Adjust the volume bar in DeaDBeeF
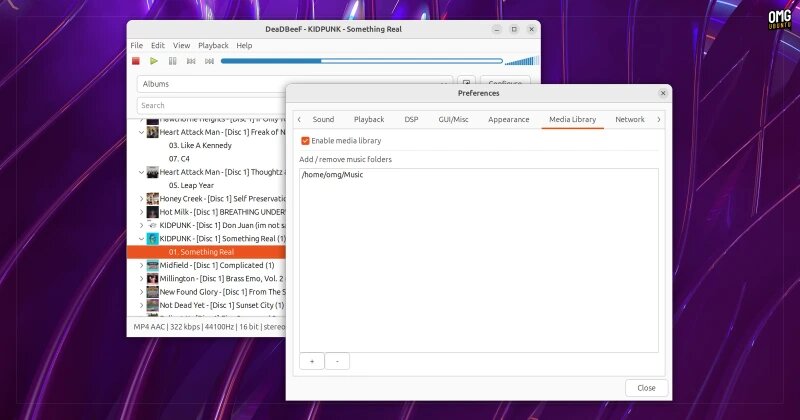 (x=521, y=61)
